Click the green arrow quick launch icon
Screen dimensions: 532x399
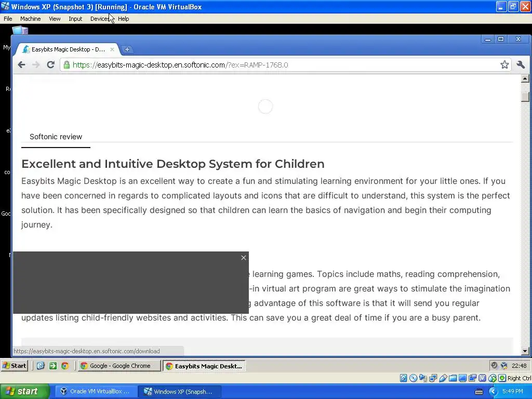coord(52,366)
